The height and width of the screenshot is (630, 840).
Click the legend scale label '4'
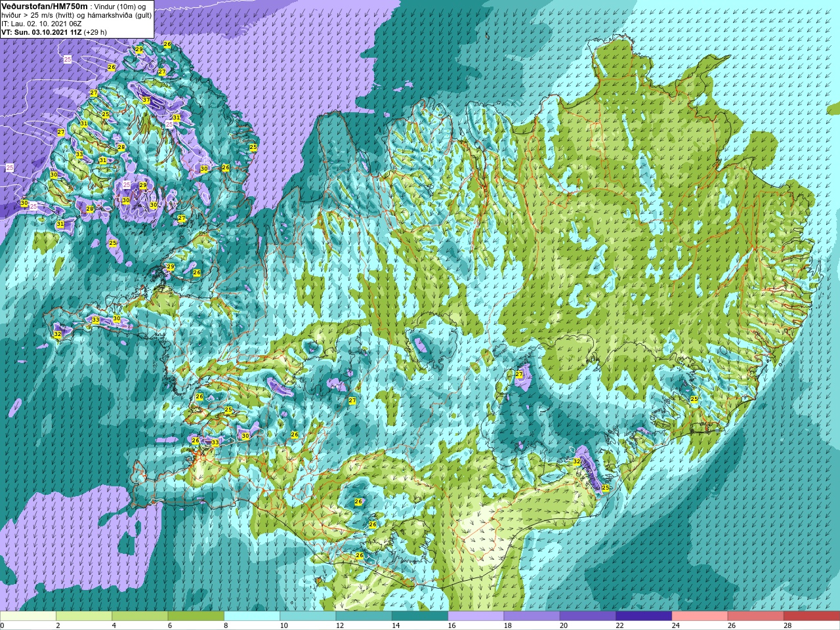coord(114,625)
